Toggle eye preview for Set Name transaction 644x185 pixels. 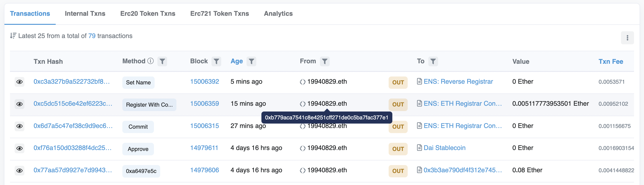(x=20, y=82)
